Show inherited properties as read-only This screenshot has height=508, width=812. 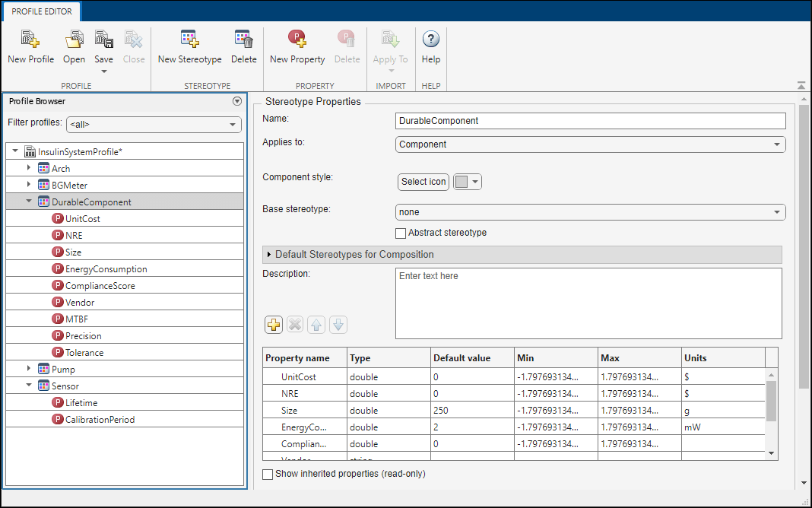pos(267,474)
